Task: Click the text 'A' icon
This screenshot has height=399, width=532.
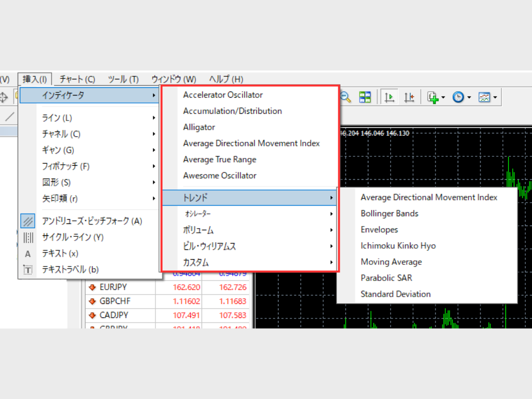Action: 28,254
